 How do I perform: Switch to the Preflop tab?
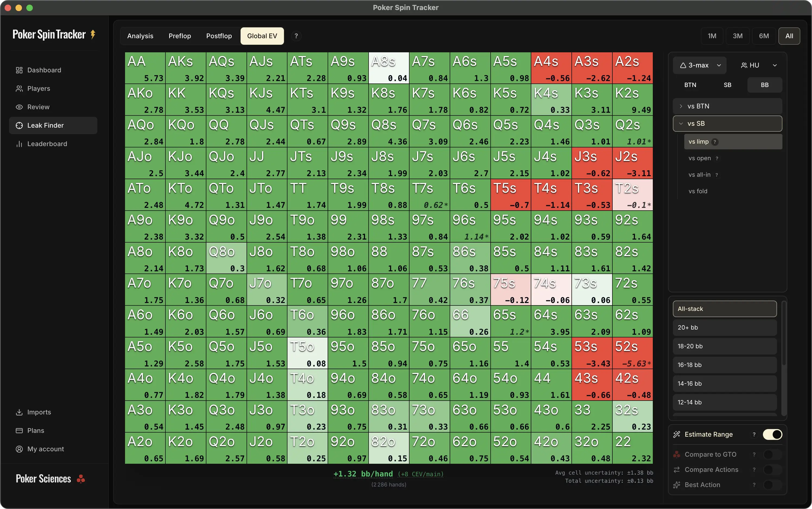(180, 36)
